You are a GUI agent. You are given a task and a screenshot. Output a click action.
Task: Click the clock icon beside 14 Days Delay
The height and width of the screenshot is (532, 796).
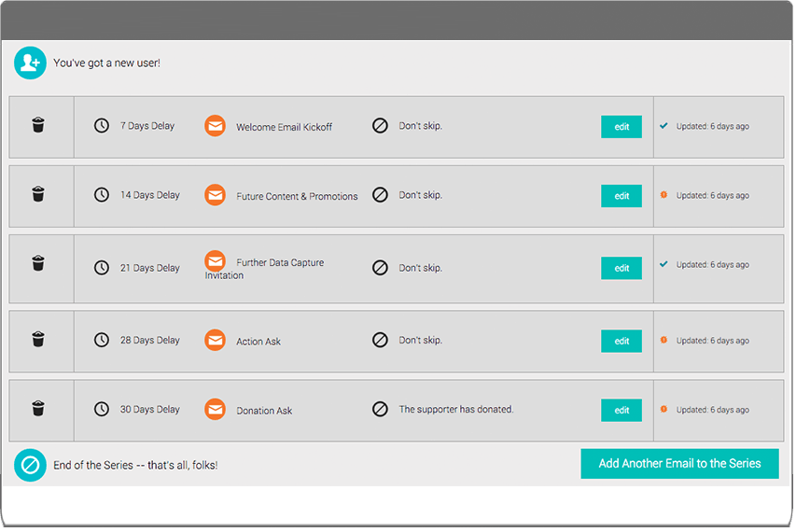(x=102, y=194)
